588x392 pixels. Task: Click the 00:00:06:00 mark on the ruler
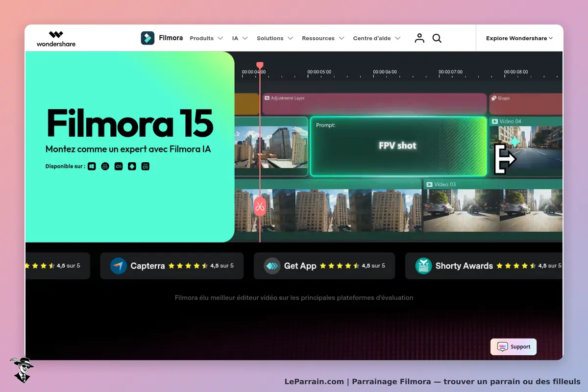pos(385,72)
